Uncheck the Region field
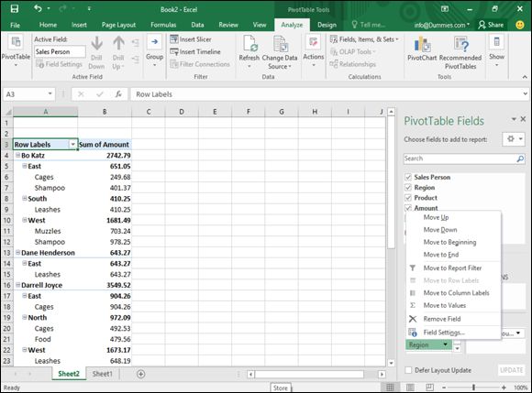The height and width of the screenshot is (393, 532). coord(408,188)
